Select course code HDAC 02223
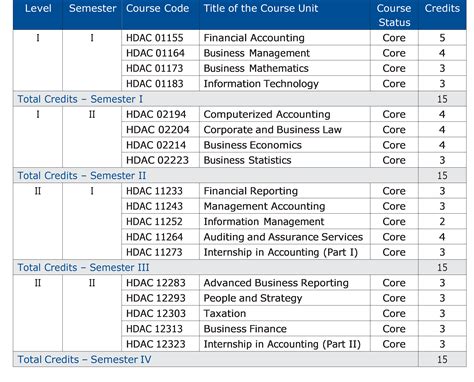This screenshot has width=474, height=382. (157, 161)
